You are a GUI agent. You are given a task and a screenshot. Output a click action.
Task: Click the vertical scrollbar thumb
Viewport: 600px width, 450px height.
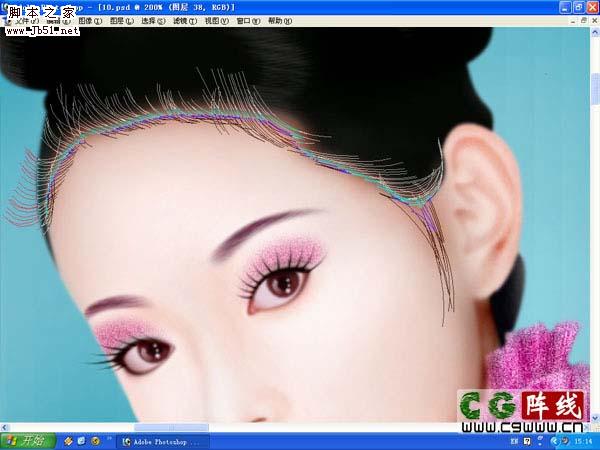point(595,89)
